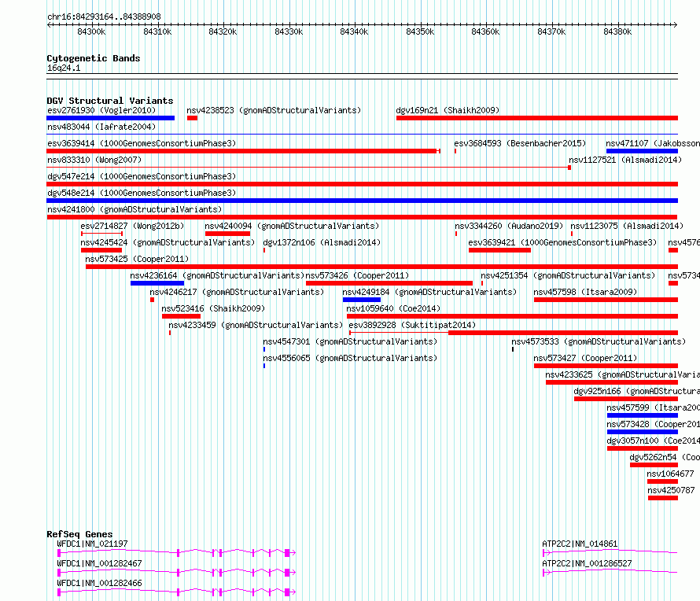Select nsv471107 variant label

pyautogui.click(x=653, y=143)
